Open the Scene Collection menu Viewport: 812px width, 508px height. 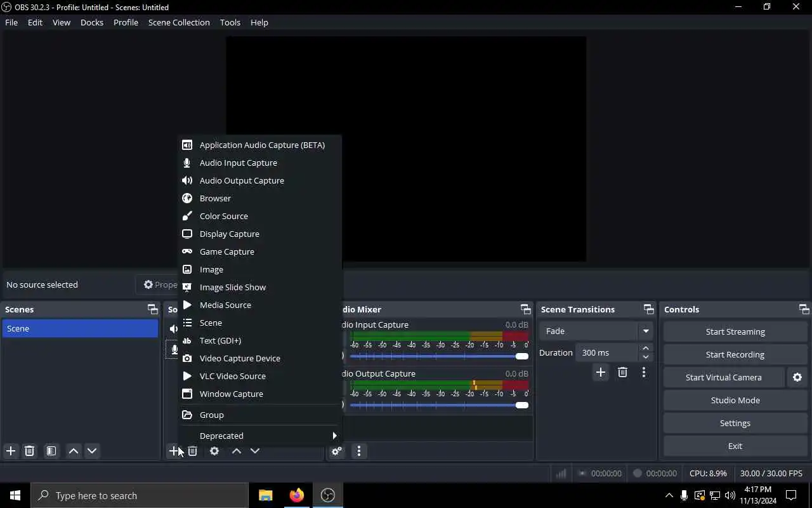point(179,22)
